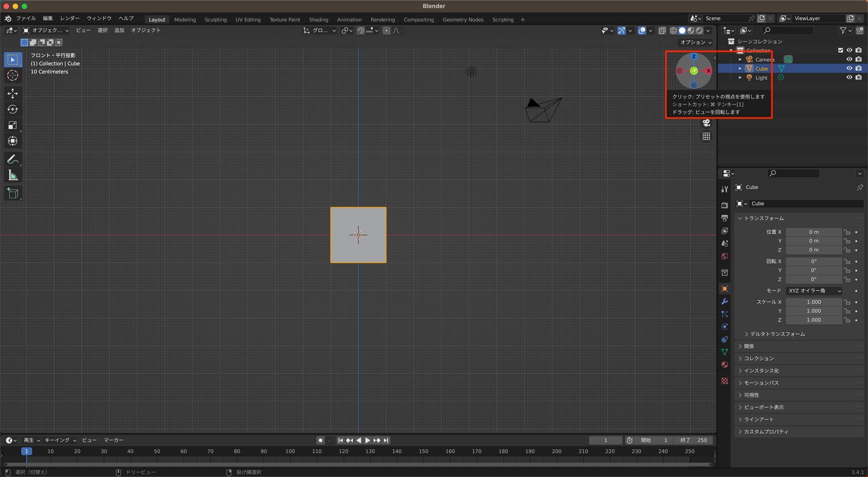Select the Annotate tool
Screen dimensions: 868x477
click(x=12, y=159)
